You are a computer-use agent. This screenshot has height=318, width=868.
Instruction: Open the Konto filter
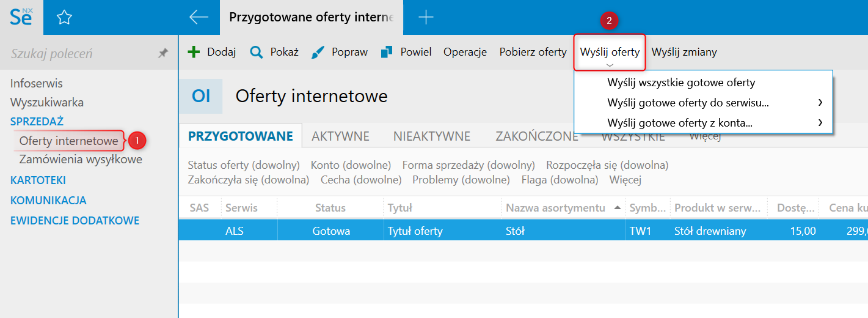351,165
